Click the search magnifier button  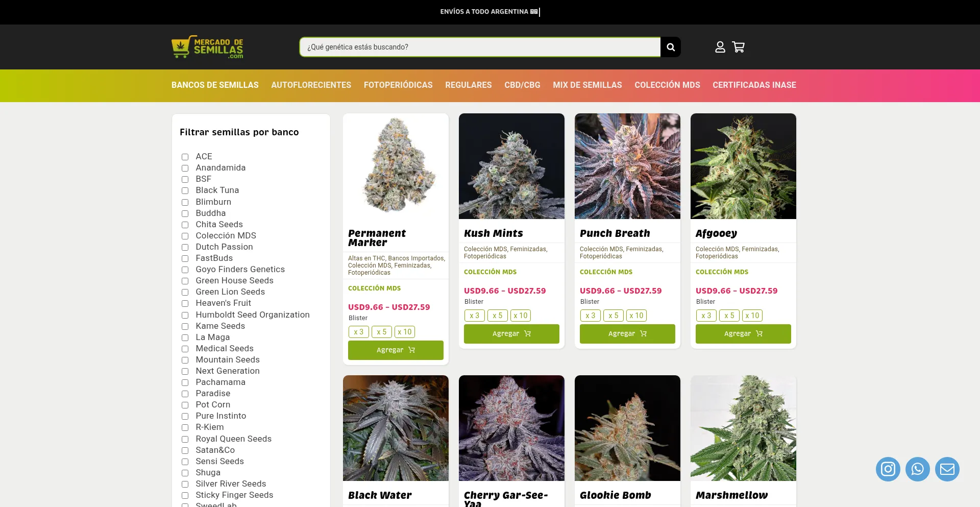pyautogui.click(x=671, y=47)
